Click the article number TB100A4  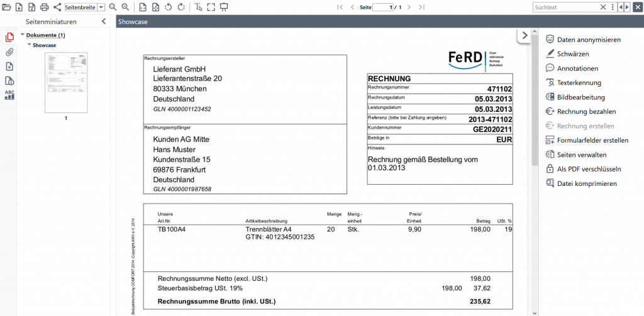pos(172,229)
